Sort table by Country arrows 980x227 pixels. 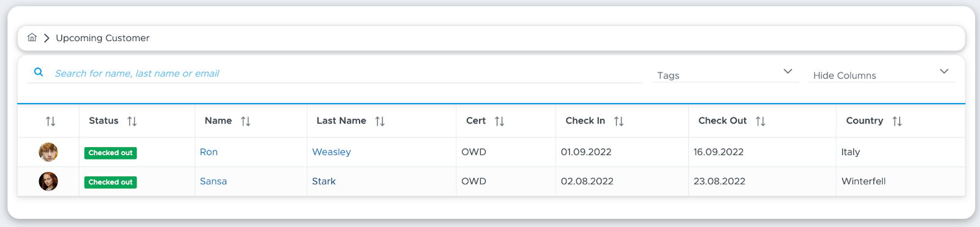tap(897, 121)
